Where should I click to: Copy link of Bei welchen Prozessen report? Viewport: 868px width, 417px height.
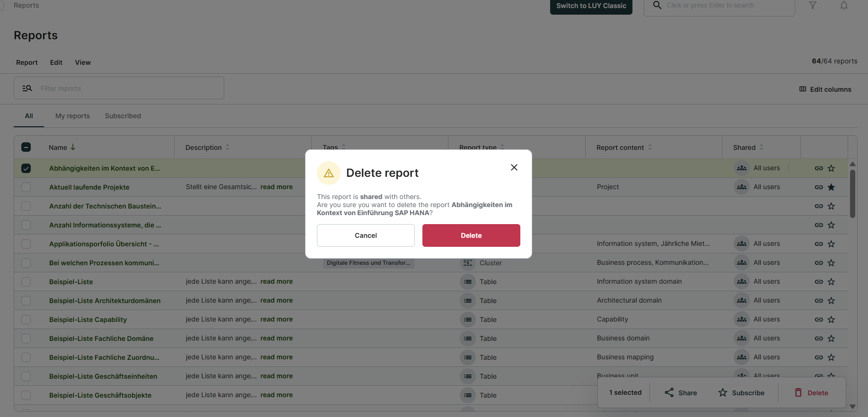tap(818, 263)
